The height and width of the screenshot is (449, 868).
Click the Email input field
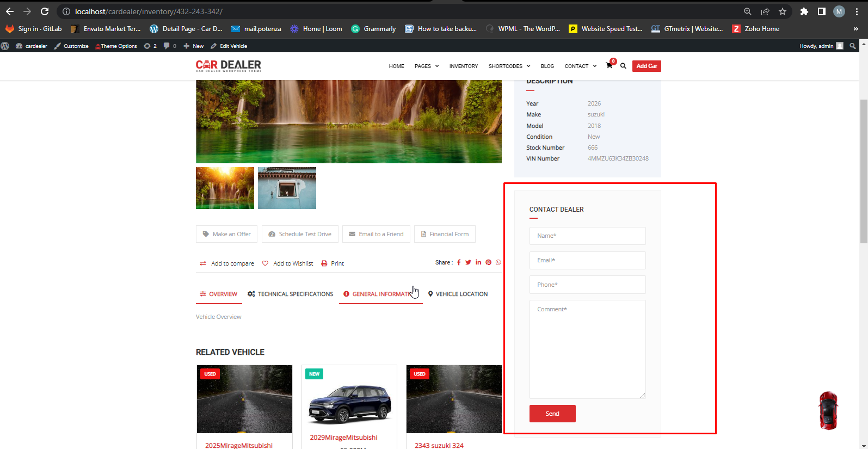coord(588,260)
